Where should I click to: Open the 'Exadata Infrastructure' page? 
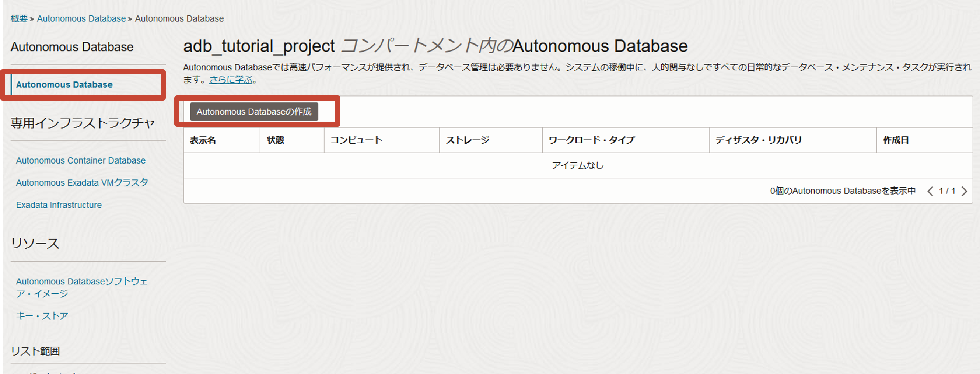[59, 205]
